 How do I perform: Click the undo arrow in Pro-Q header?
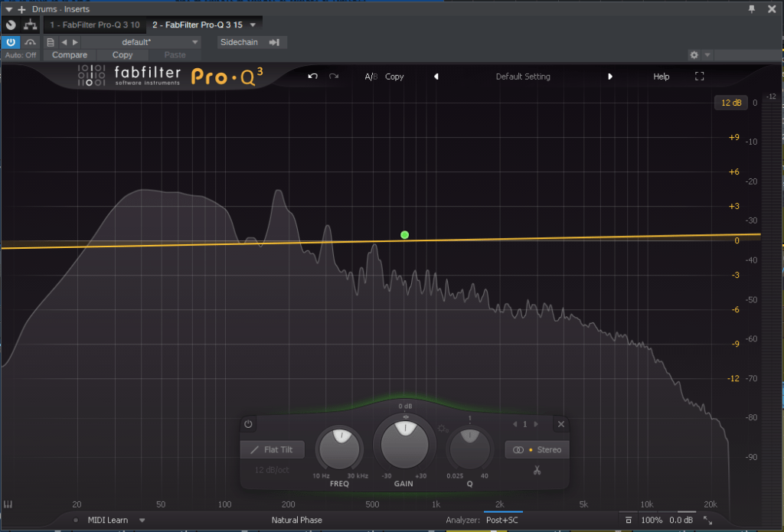click(312, 77)
